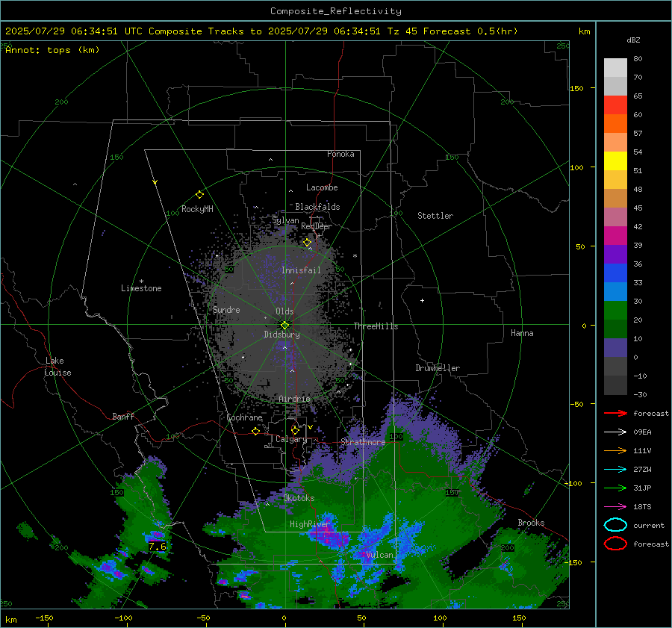Click the Stettler label
The image size is (672, 628).
point(435,216)
